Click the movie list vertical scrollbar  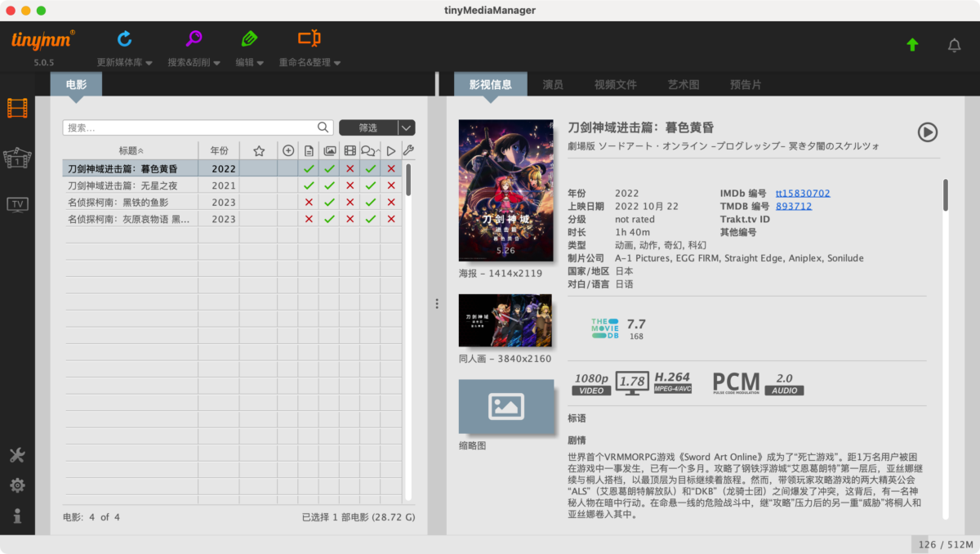coord(408,180)
